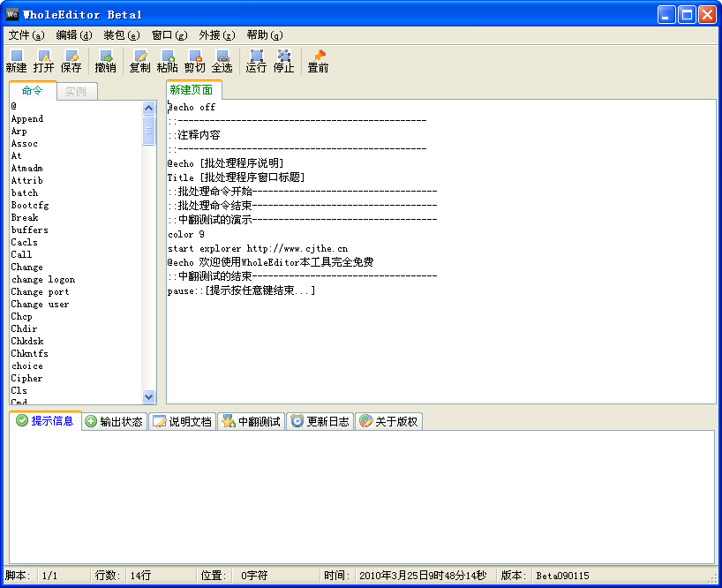This screenshot has height=588, width=722.
Task: Click the 新建 (New) toolbar icon
Action: pyautogui.click(x=16, y=61)
